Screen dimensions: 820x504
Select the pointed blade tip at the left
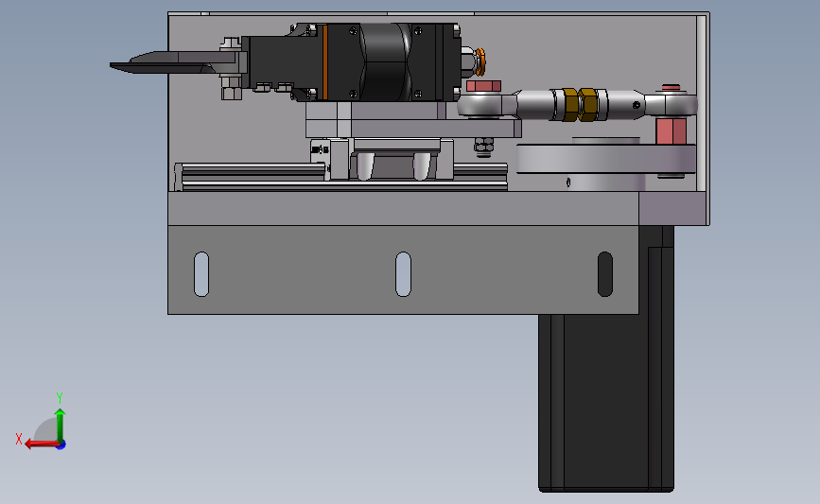121,67
